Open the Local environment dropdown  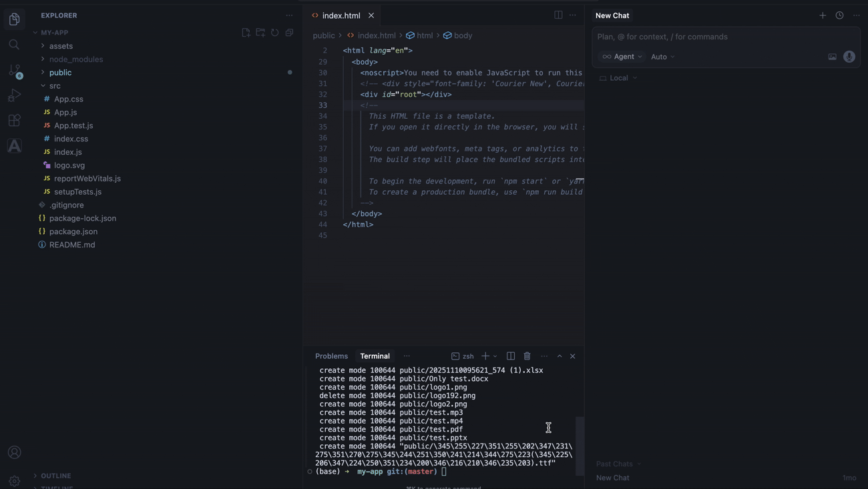(x=618, y=78)
